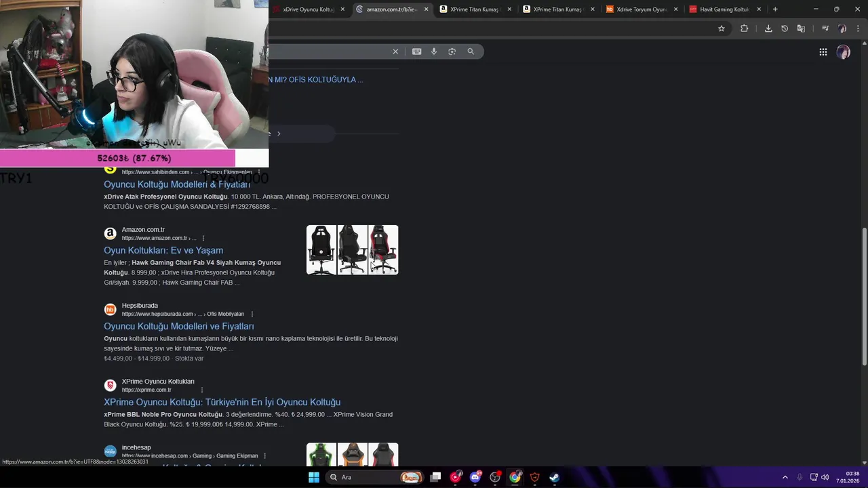Screen dimensions: 868x488
Task: Close the amazon.com.tr tab
Action: pos(427,9)
